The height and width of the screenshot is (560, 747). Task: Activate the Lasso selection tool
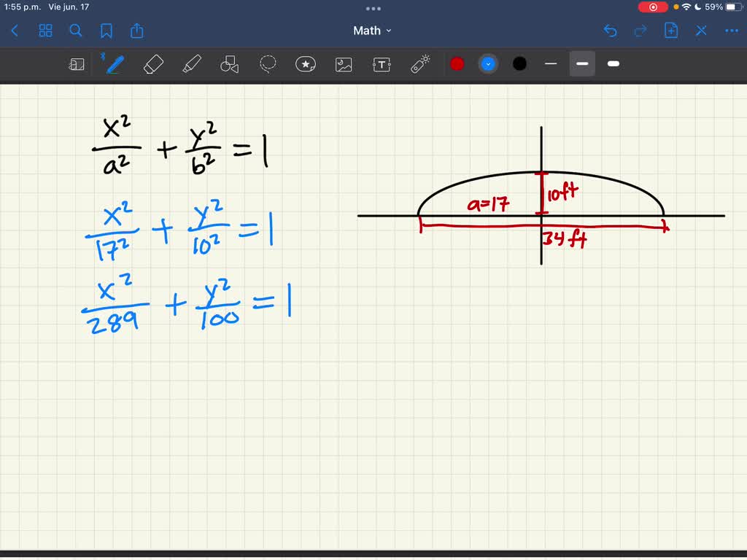[268, 64]
